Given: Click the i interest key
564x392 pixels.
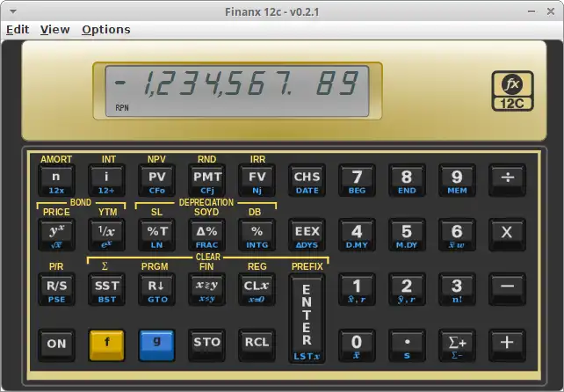Looking at the screenshot, I should click(106, 180).
